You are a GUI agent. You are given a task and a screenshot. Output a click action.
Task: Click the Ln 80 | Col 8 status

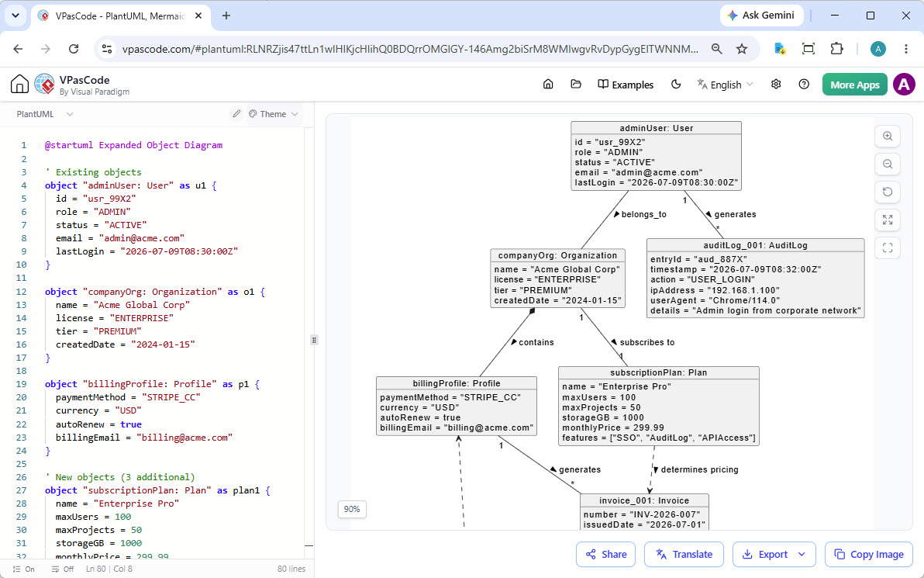(x=109, y=569)
